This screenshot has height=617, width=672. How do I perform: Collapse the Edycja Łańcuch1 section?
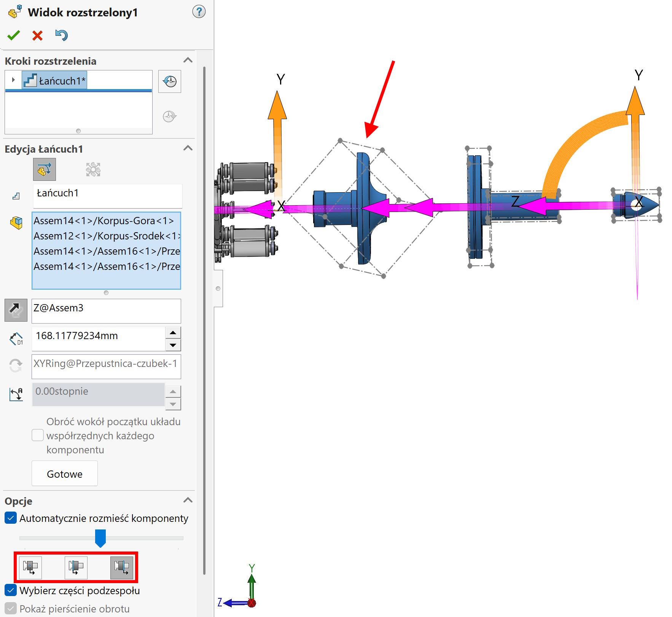point(188,148)
